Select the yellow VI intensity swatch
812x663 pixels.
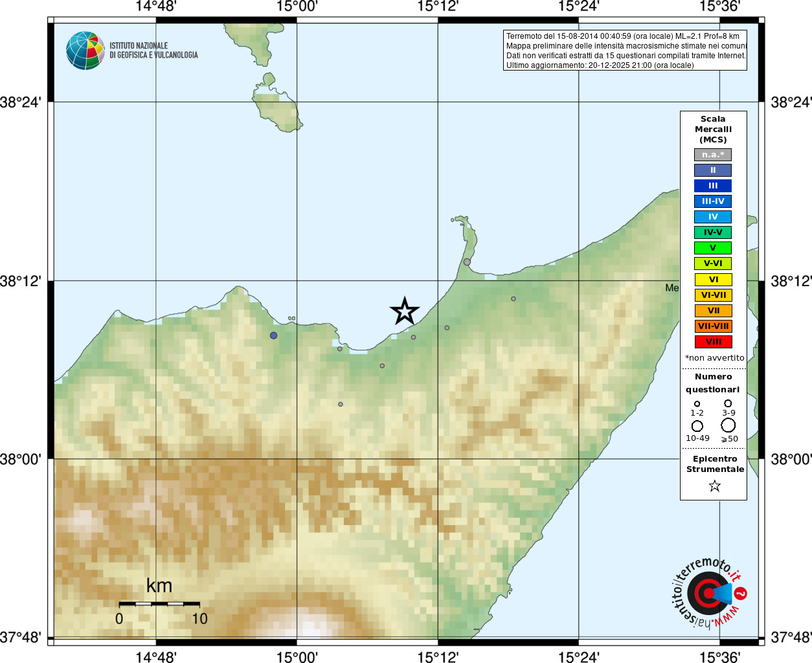[713, 280]
